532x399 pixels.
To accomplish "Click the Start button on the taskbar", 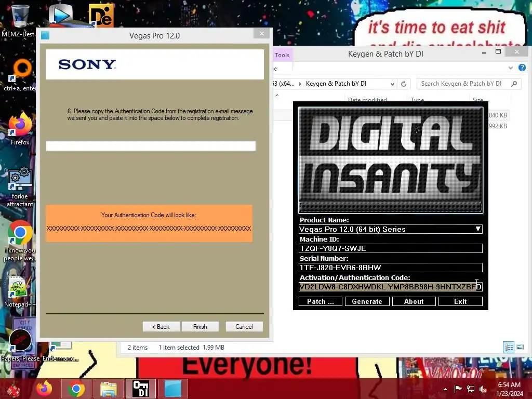I will (13, 389).
